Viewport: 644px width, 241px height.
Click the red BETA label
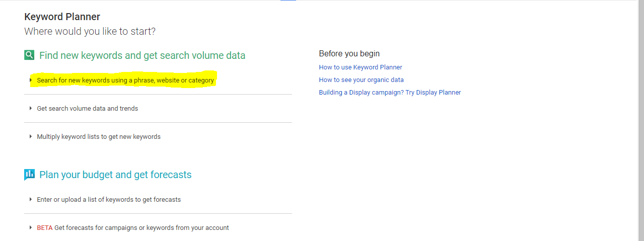[44, 228]
